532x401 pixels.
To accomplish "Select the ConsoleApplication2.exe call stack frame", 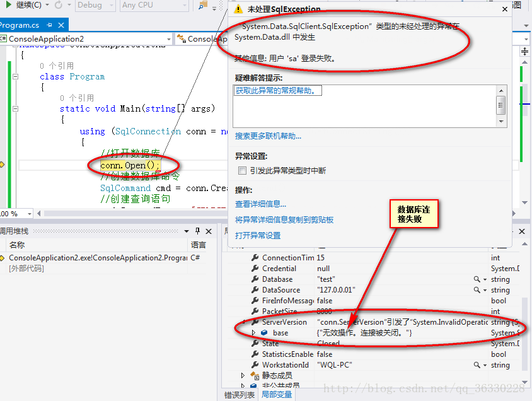I will (x=98, y=258).
